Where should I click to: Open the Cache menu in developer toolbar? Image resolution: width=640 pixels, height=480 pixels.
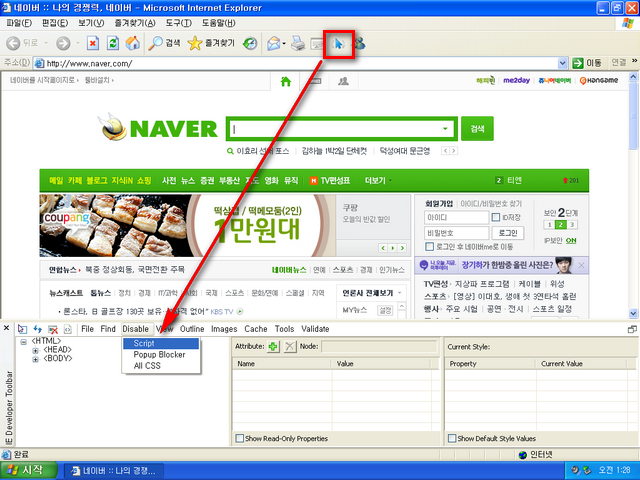tap(256, 329)
